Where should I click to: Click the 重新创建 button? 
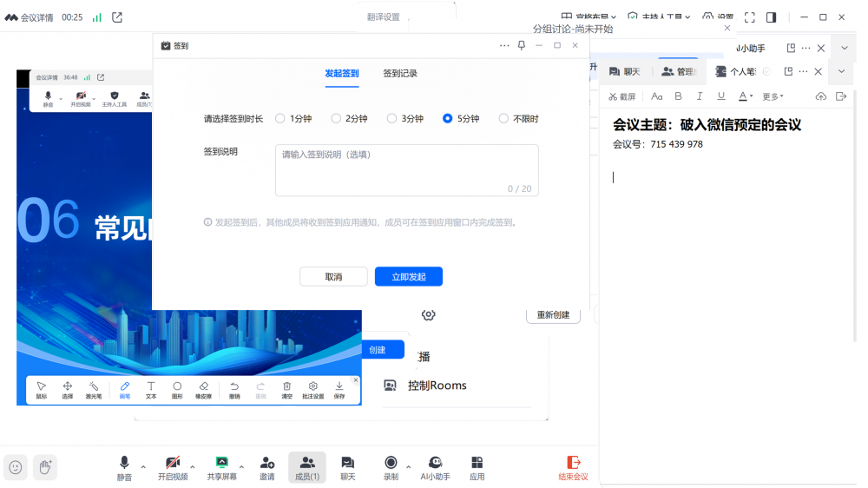click(553, 314)
